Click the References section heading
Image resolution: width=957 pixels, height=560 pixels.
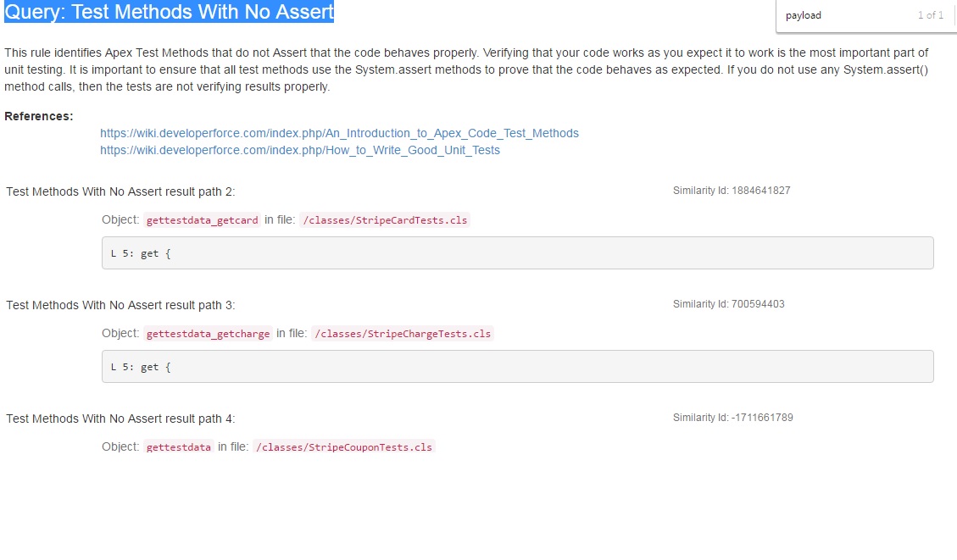[x=39, y=116]
